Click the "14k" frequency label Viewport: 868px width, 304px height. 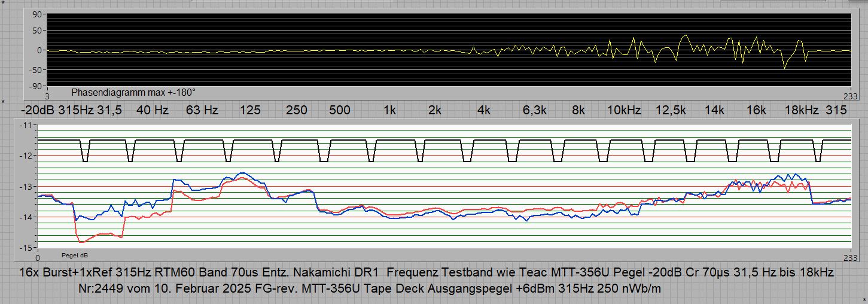click(x=714, y=110)
